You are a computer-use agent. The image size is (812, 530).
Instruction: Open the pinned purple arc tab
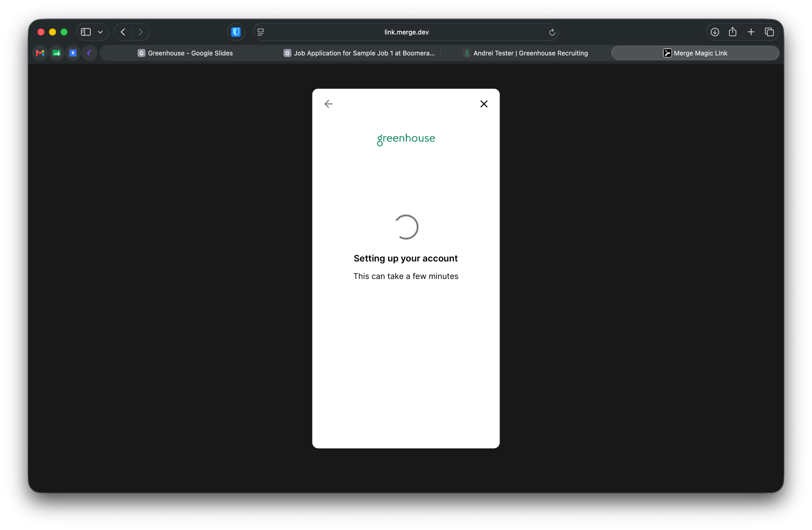click(x=90, y=53)
